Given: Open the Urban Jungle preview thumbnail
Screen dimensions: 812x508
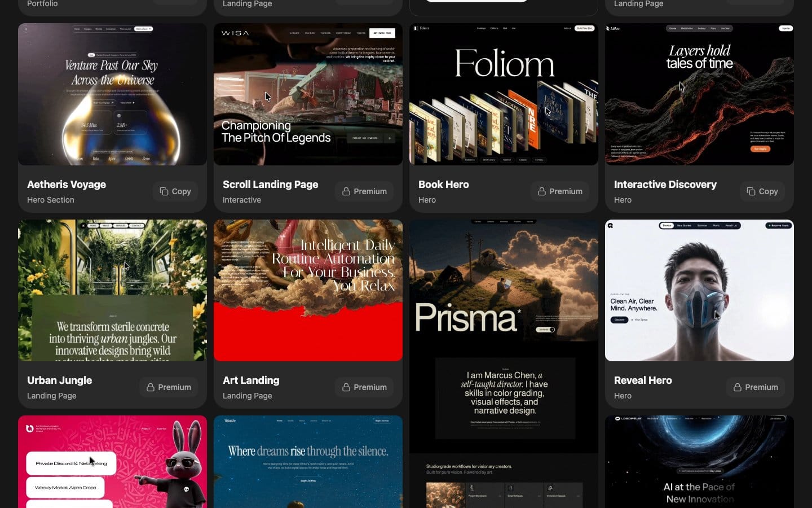Looking at the screenshot, I should tap(112, 290).
